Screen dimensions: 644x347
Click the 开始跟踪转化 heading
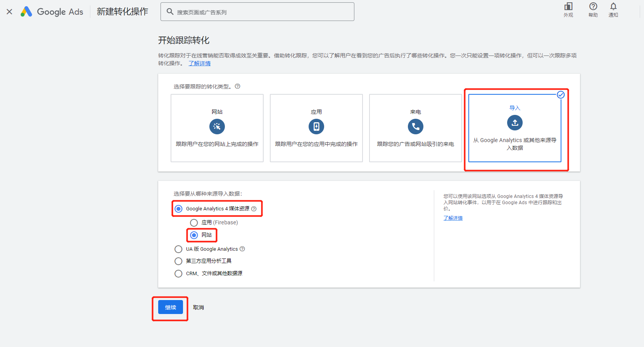(x=184, y=40)
